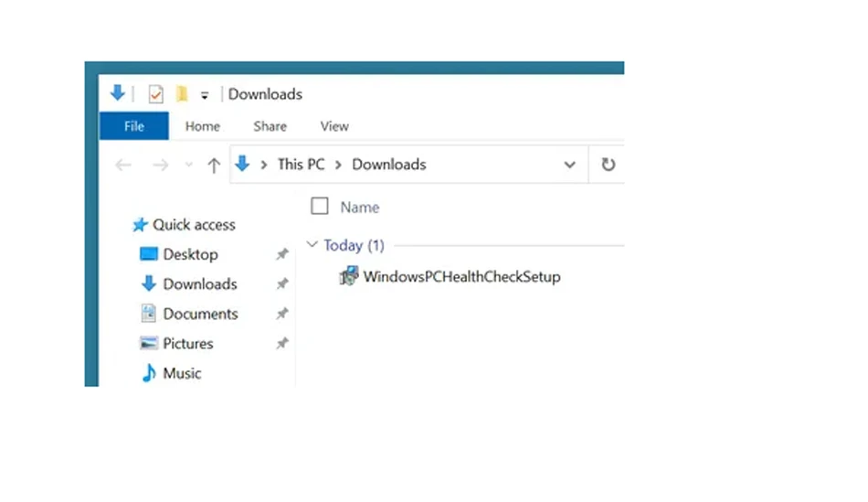Click the Properties checkmark icon in title bar
The width and height of the screenshot is (868, 502).
[155, 94]
